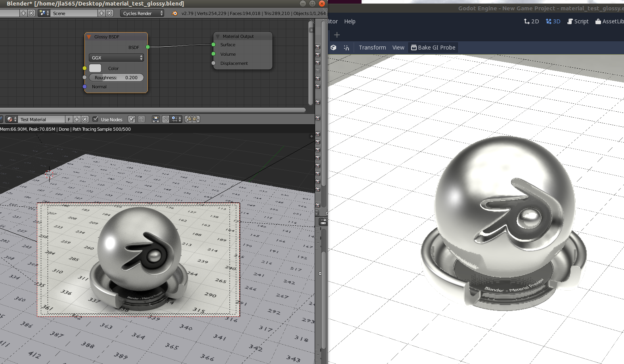Screen dimensions: 624x364
Task: Click the blue Normal input socket
Action: click(x=84, y=86)
